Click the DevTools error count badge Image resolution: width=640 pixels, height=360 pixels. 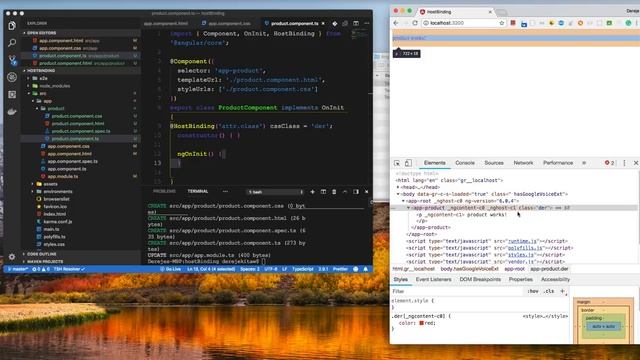coord(609,163)
